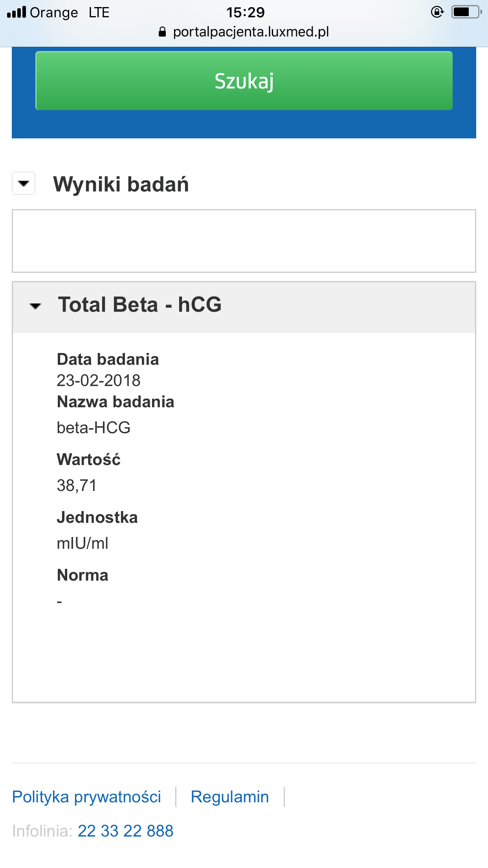The height and width of the screenshot is (868, 488).
Task: Tap the 15:29 clock in status bar
Action: point(246,13)
